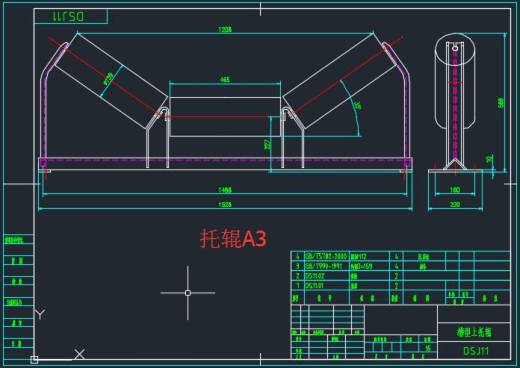Click the crosshair cursor pickbox
Image resolution: width=520 pixels, height=368 pixels.
pyautogui.click(x=188, y=293)
